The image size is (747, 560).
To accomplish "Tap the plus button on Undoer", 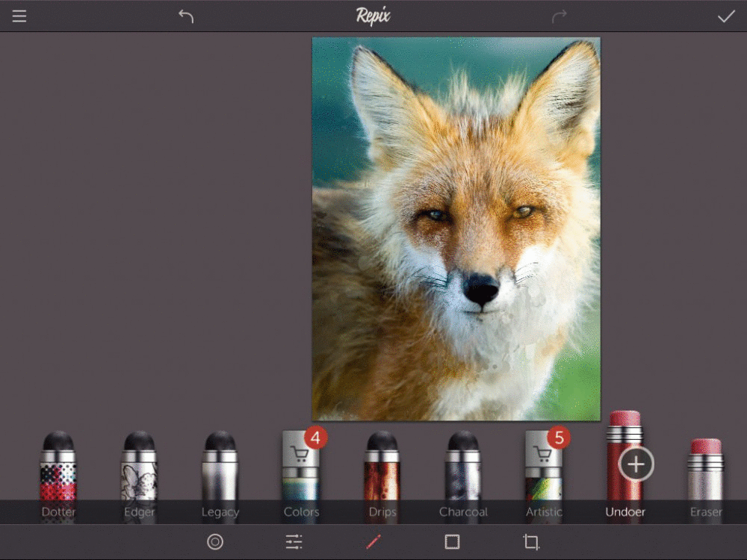I will click(636, 464).
